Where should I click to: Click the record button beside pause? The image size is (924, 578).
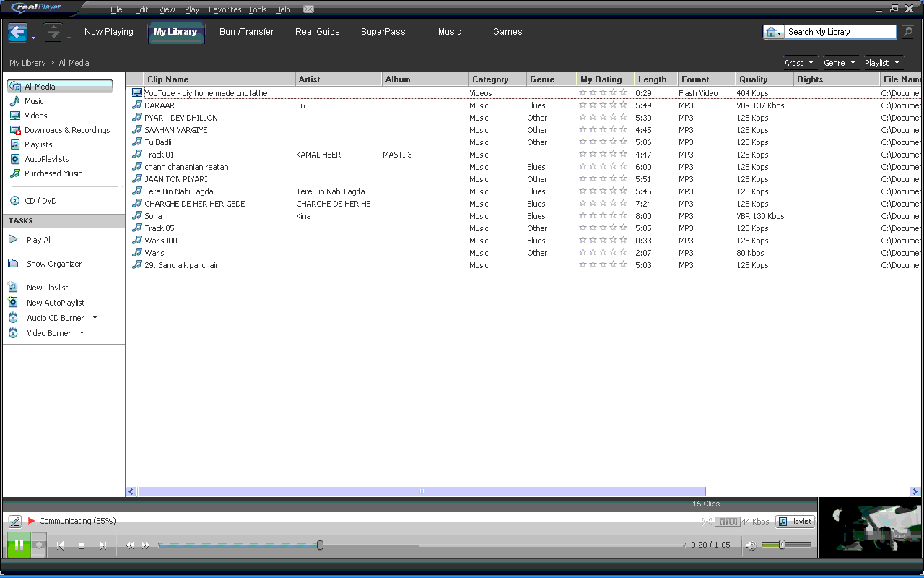[x=39, y=546]
